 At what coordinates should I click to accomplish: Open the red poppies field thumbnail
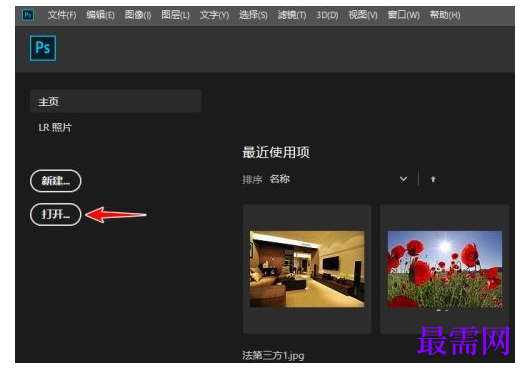(445, 269)
